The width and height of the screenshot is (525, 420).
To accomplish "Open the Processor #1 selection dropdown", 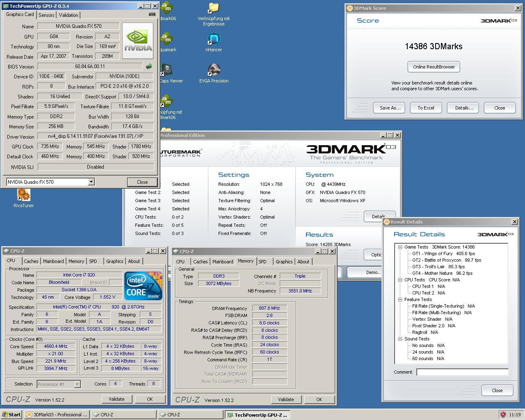I will [x=77, y=384].
